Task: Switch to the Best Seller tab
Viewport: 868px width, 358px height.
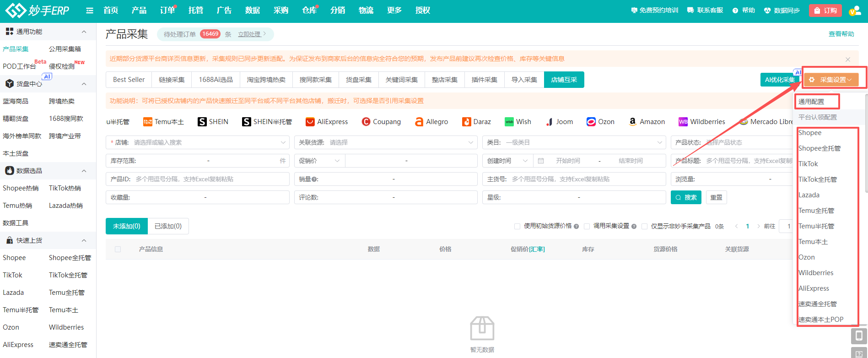Action: pyautogui.click(x=129, y=80)
